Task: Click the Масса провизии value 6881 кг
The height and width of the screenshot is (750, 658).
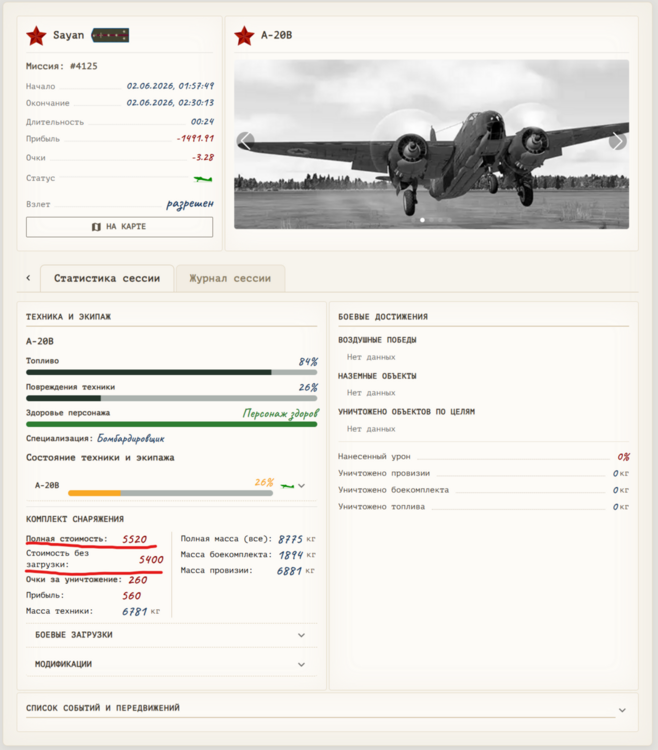Action: [x=296, y=571]
